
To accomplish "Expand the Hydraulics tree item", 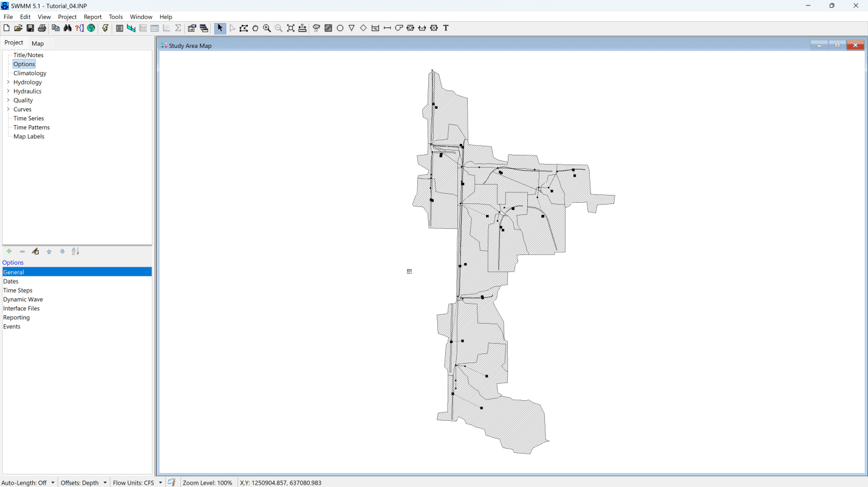I will coord(7,91).
